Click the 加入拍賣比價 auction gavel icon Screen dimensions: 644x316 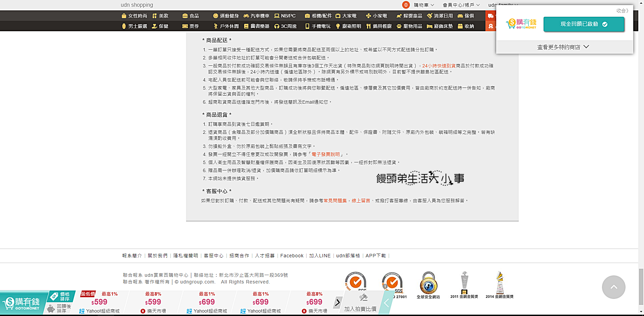(363, 298)
